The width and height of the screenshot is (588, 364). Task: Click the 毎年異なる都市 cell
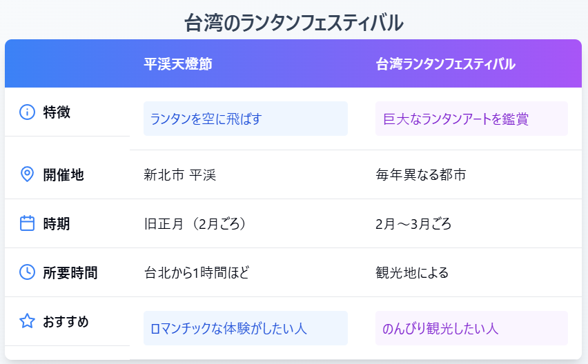click(420, 174)
